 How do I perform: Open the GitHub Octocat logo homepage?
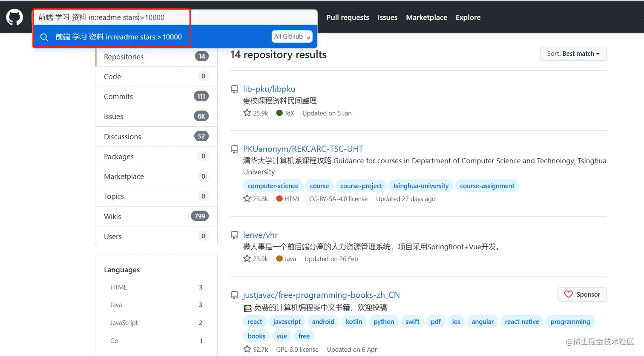tap(14, 17)
